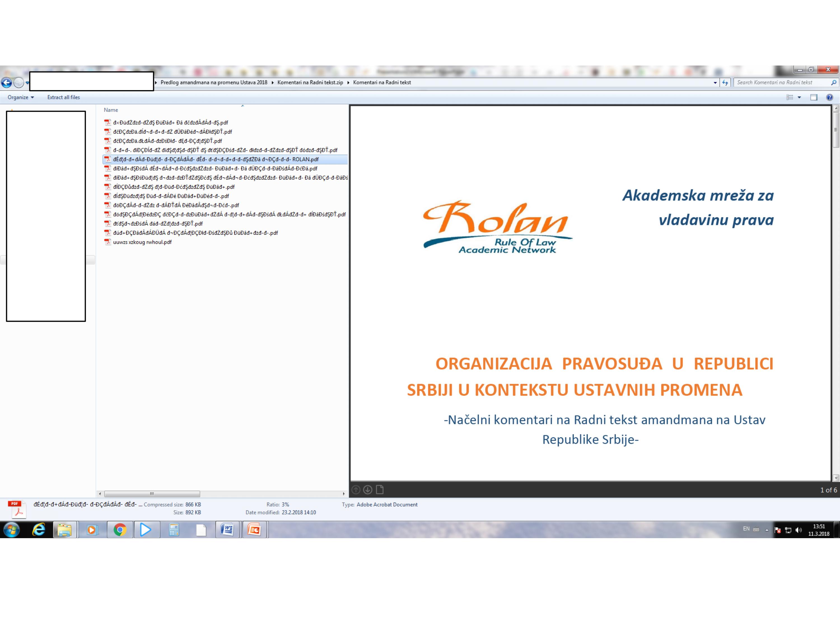Click the Komentari na Radni tekst.zip breadcrumb
Image resolution: width=840 pixels, height=630 pixels.
tap(310, 82)
